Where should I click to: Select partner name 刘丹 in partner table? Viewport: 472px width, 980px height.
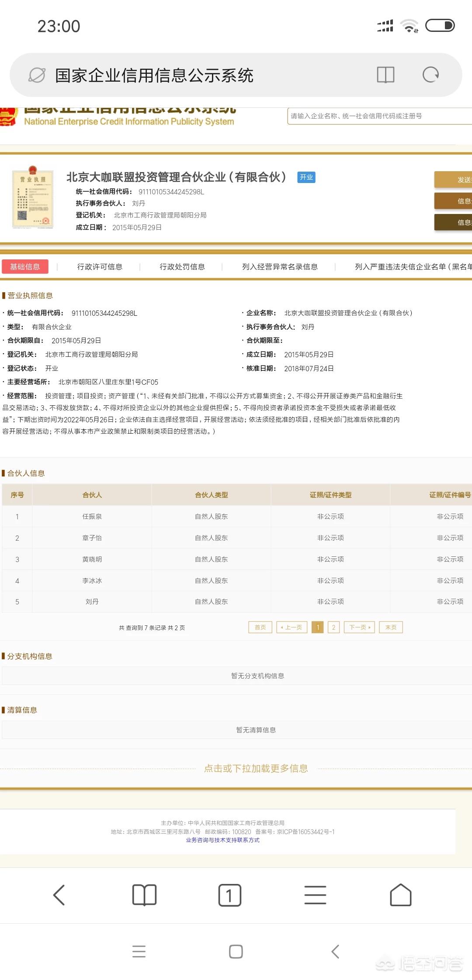[92, 601]
